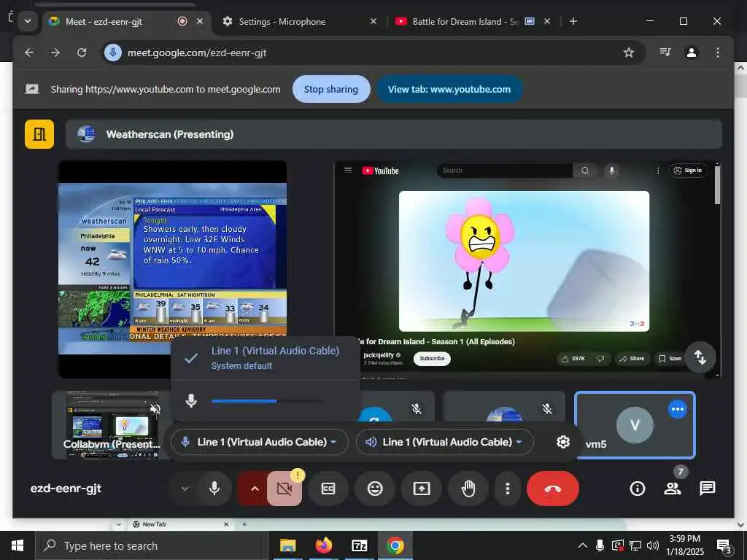Turn on the disabled camera button

285,489
